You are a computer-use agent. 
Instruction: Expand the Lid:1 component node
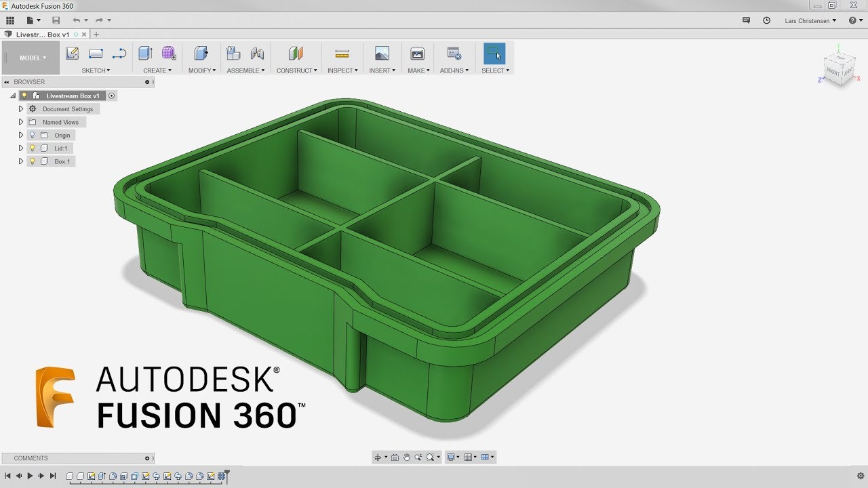[20, 148]
